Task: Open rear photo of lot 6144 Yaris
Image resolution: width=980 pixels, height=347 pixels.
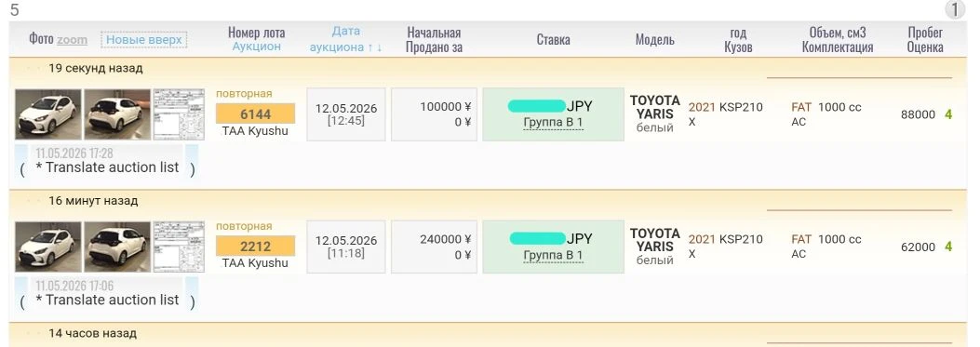Action: pos(117,114)
